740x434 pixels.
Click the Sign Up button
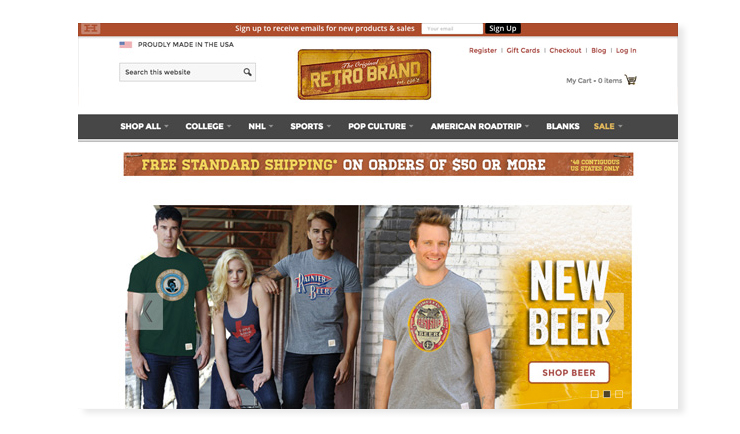pyautogui.click(x=503, y=28)
